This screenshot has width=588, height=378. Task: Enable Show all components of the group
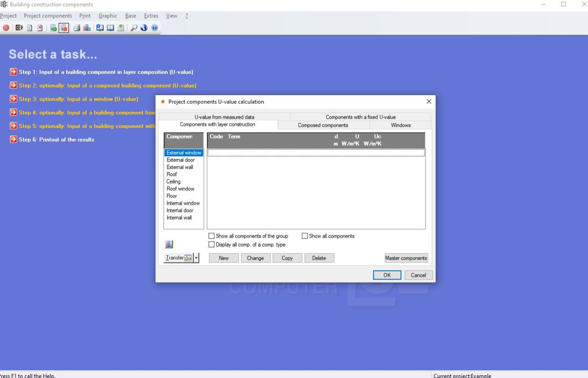coord(212,236)
